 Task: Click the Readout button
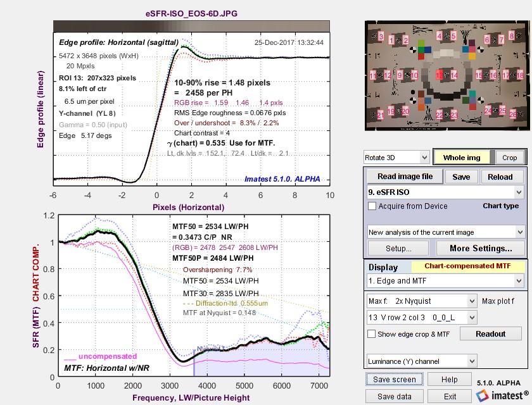(x=490, y=334)
